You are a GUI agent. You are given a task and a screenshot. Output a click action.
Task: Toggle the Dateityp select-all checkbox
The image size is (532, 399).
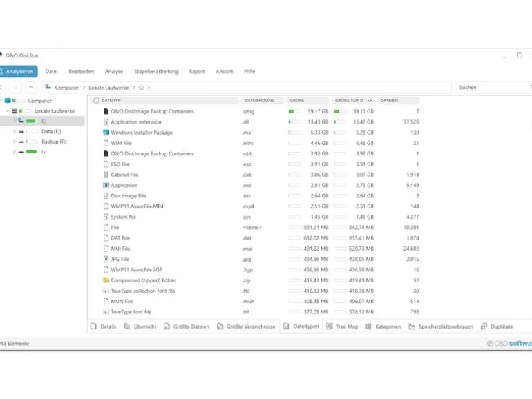(96, 100)
